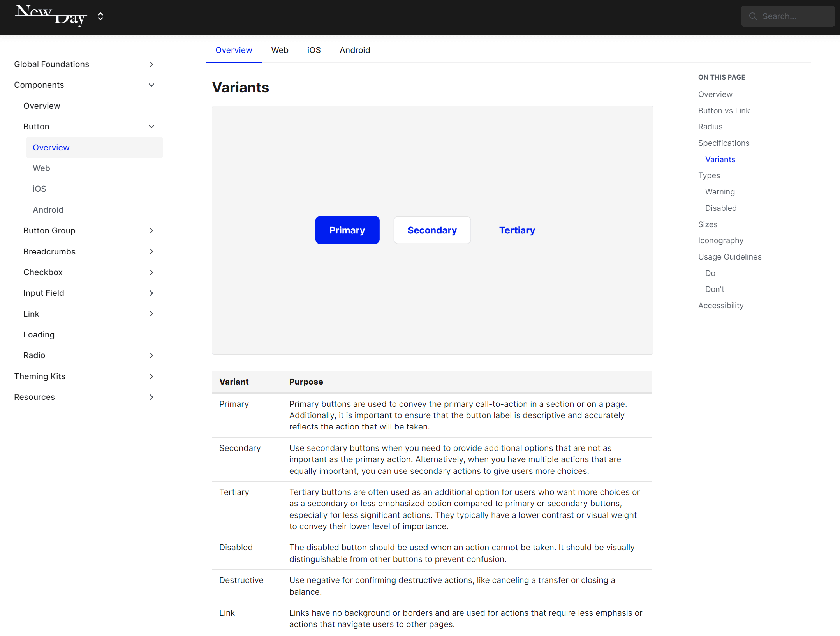Image resolution: width=840 pixels, height=636 pixels.
Task: Go to Iconography section link
Action: 720,240
